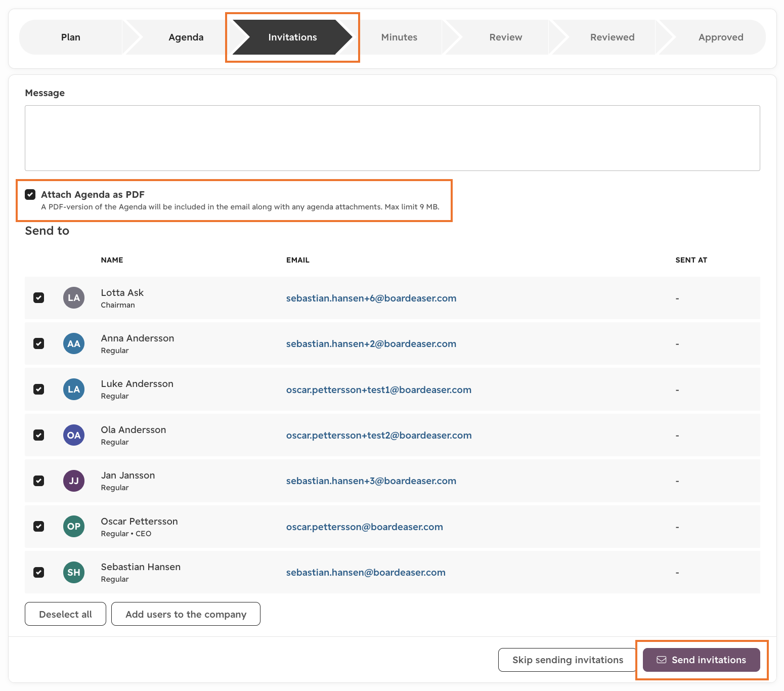Go to the Agenda step
Viewport: 784px width, 691px height.
186,37
